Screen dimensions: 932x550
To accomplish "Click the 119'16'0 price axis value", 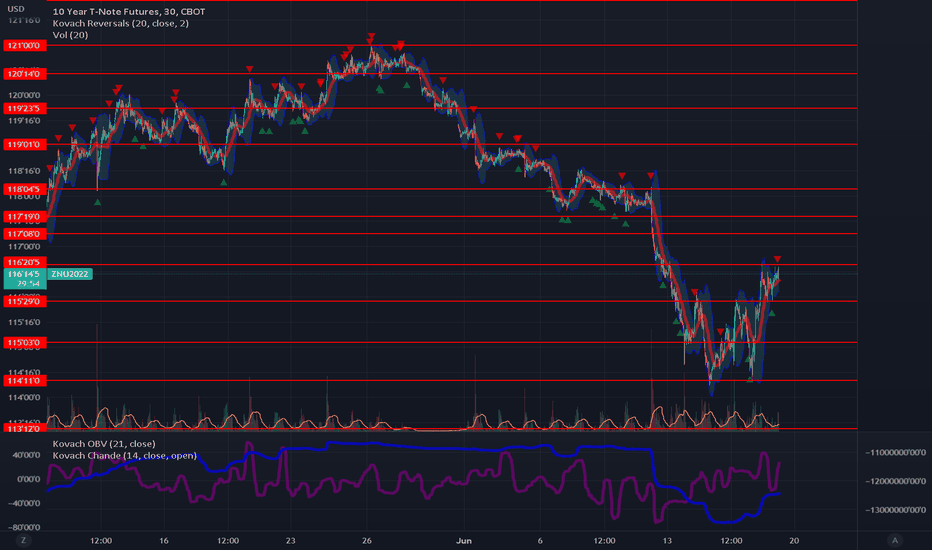I will point(24,121).
